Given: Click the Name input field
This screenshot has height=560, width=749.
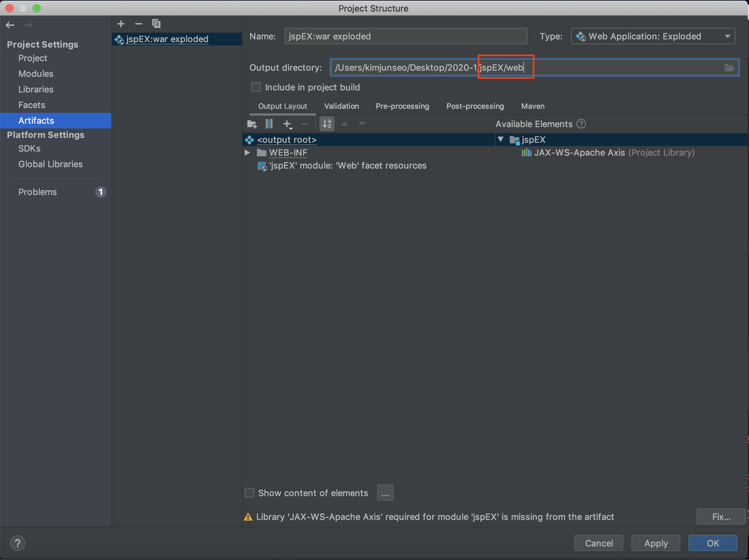Looking at the screenshot, I should coord(406,36).
